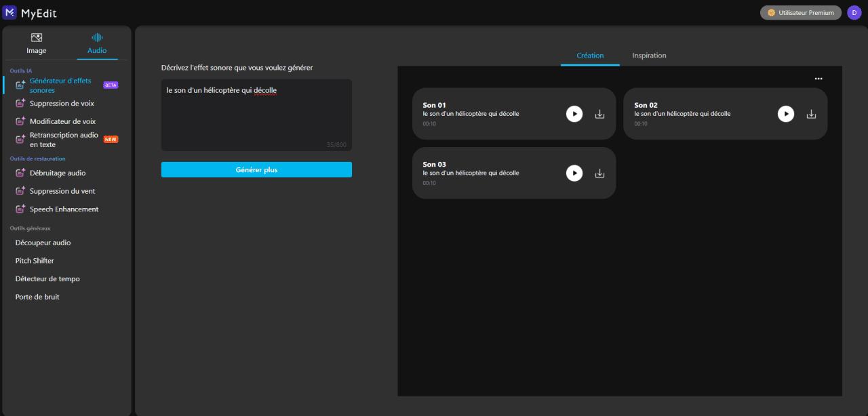Screen dimensions: 868x416
Task: Click the Son 02 duration 00:10
Action: click(641, 124)
